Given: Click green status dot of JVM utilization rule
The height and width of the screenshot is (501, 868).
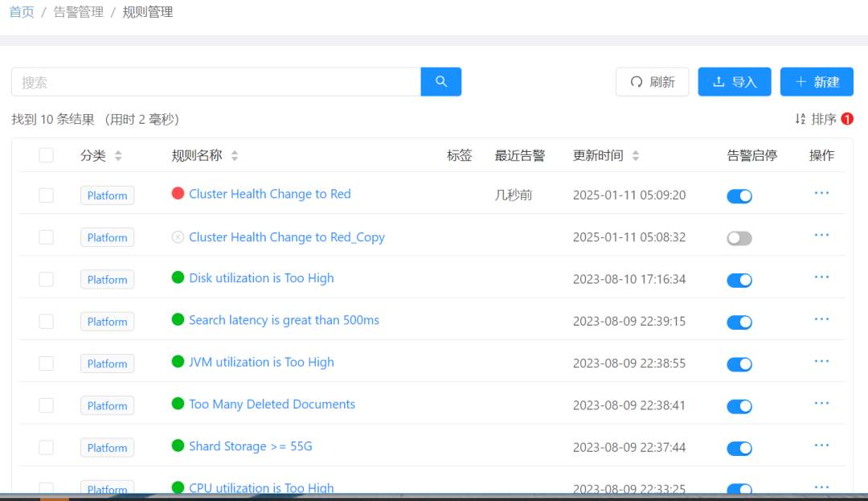Looking at the screenshot, I should (178, 362).
